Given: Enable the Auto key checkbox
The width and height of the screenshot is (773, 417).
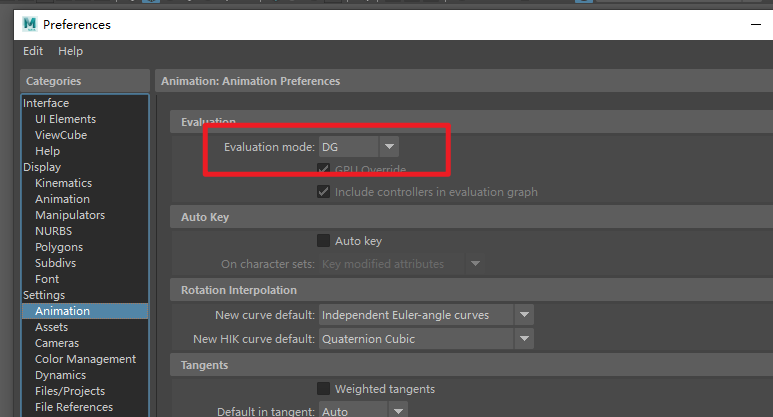Looking at the screenshot, I should click(x=323, y=241).
